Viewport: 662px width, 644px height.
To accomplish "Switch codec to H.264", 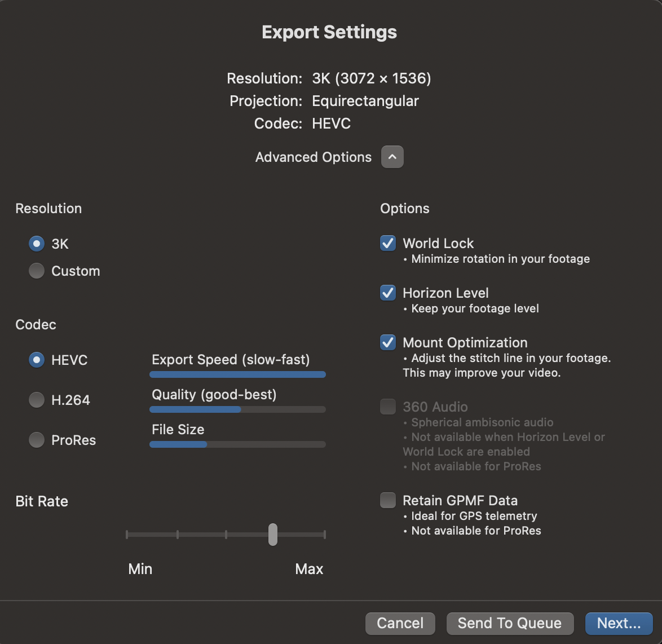I will point(36,399).
